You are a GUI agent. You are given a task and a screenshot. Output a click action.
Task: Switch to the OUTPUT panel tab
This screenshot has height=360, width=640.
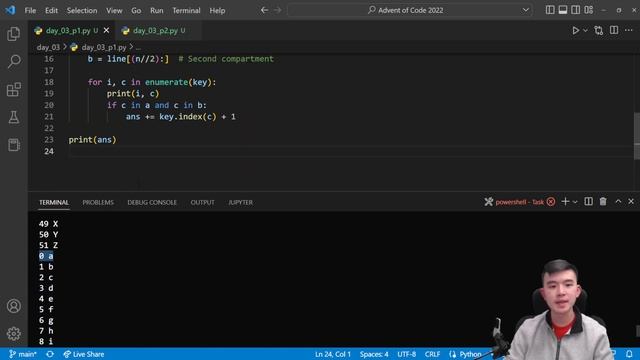click(x=202, y=202)
